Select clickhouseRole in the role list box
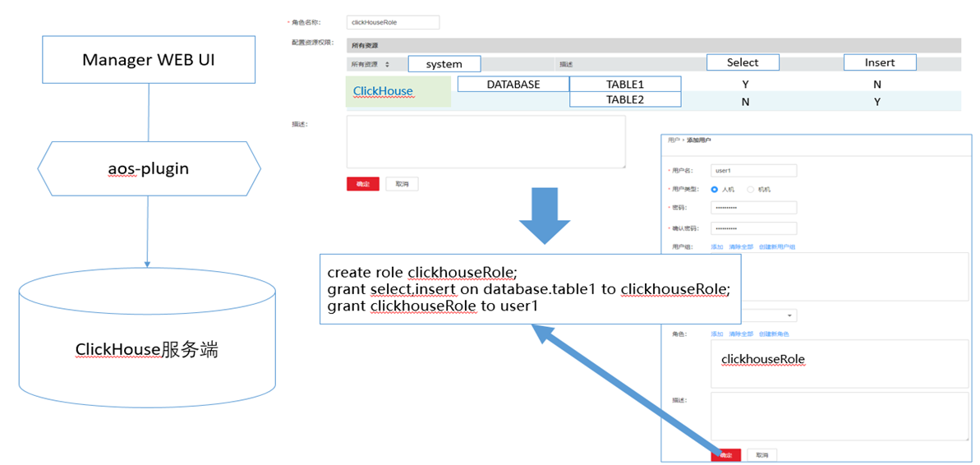The image size is (980, 465). pos(762,359)
